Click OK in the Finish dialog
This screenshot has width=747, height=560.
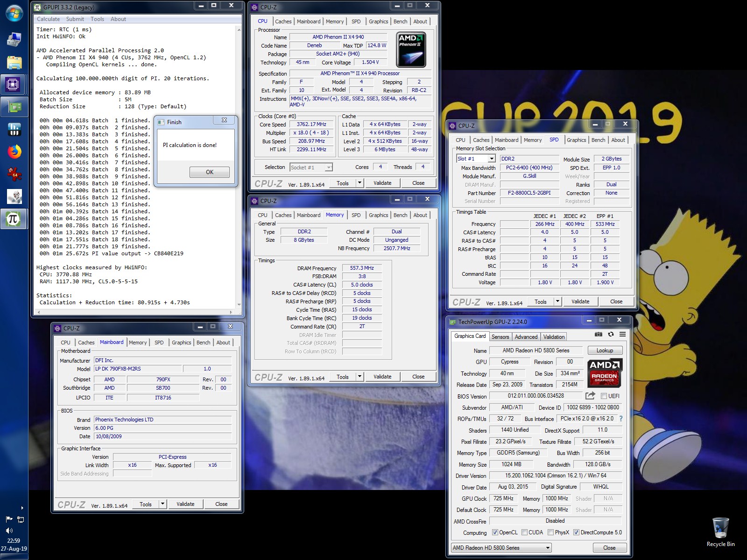tap(210, 172)
